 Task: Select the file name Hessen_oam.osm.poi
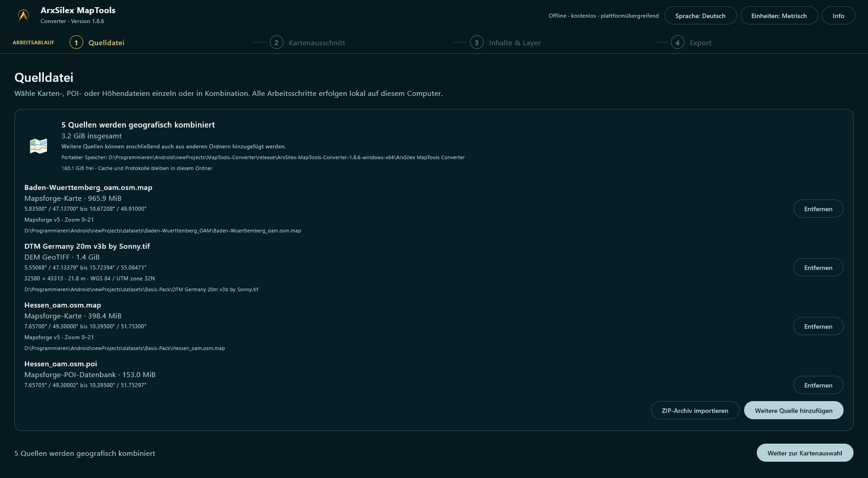(x=61, y=364)
